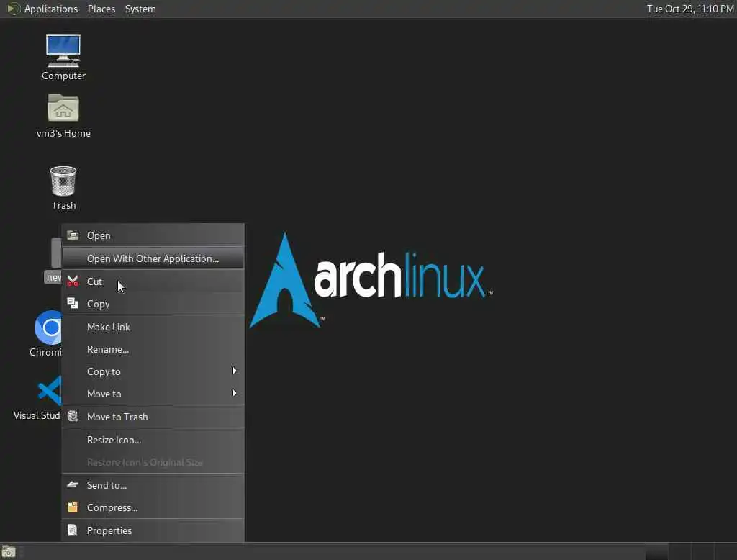This screenshot has width=737, height=560.
Task: Expand the Copy to submenu arrow
Action: point(234,371)
